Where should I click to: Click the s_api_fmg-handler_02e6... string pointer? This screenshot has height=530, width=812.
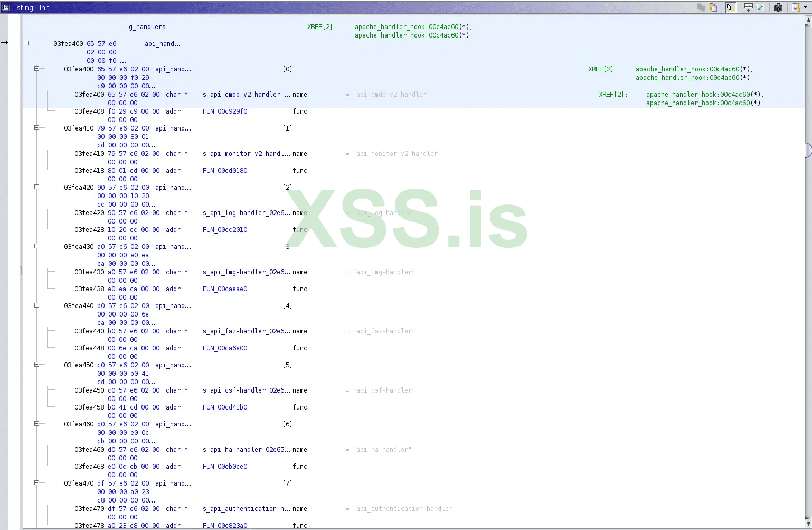[x=247, y=272]
